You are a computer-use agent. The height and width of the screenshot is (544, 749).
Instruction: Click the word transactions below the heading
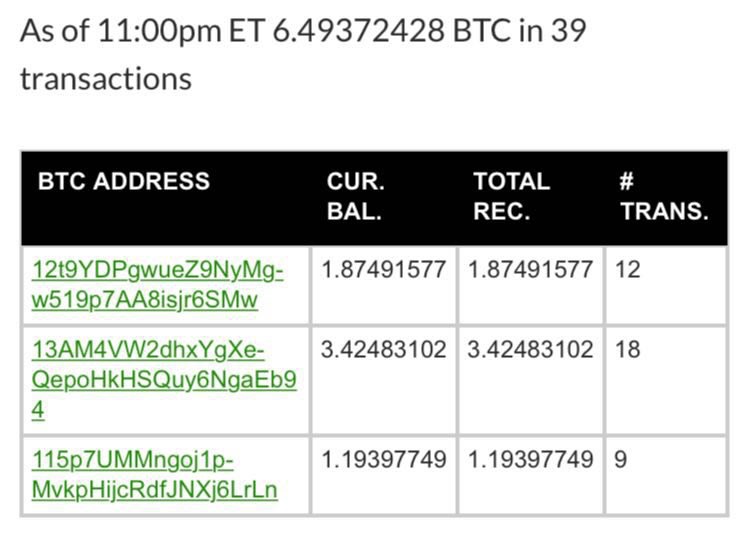[x=106, y=79]
